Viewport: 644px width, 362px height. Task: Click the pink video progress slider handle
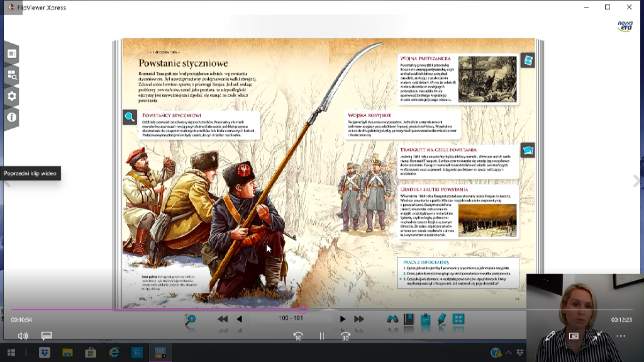coord(303,309)
